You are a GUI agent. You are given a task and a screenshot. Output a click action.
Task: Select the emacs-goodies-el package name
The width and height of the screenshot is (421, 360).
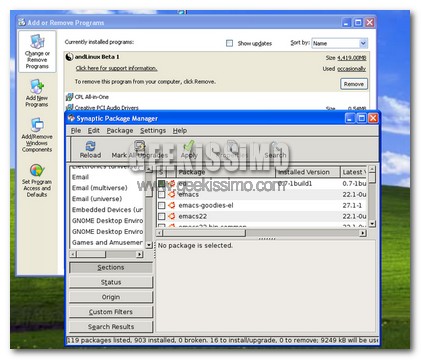click(206, 205)
